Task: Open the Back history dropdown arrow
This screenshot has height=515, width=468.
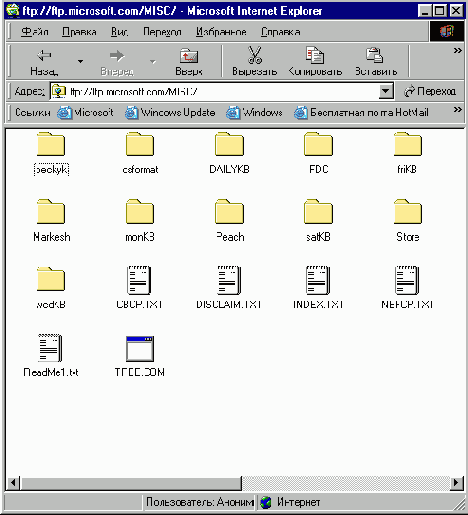Action: click(x=80, y=61)
